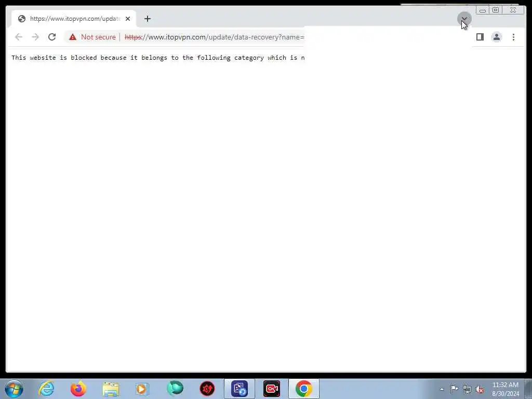Open the Windows Start menu
This screenshot has width=532, height=399.
[14, 389]
